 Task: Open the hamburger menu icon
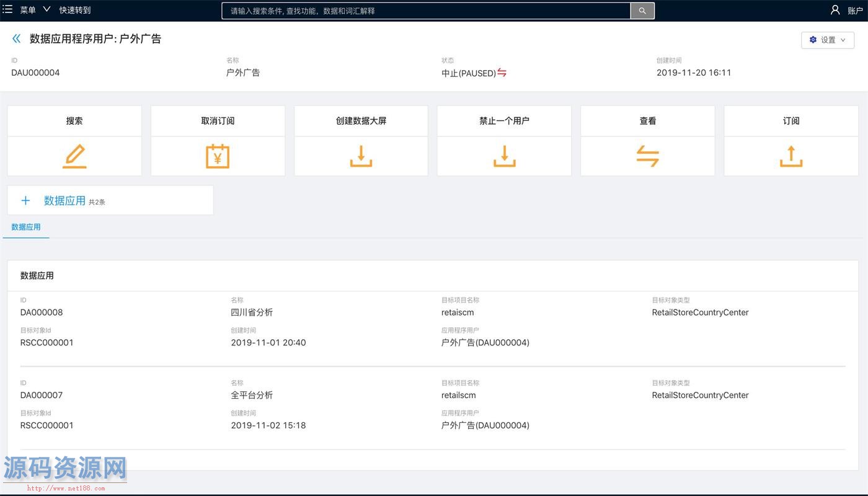click(x=7, y=10)
